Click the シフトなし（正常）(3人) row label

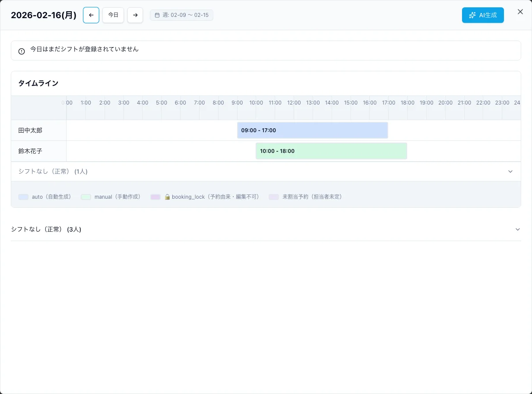(x=46, y=229)
